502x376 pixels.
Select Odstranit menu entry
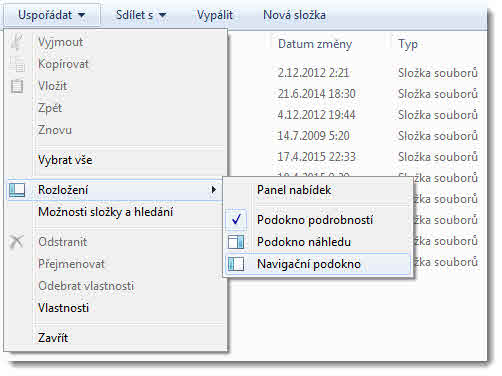[62, 242]
